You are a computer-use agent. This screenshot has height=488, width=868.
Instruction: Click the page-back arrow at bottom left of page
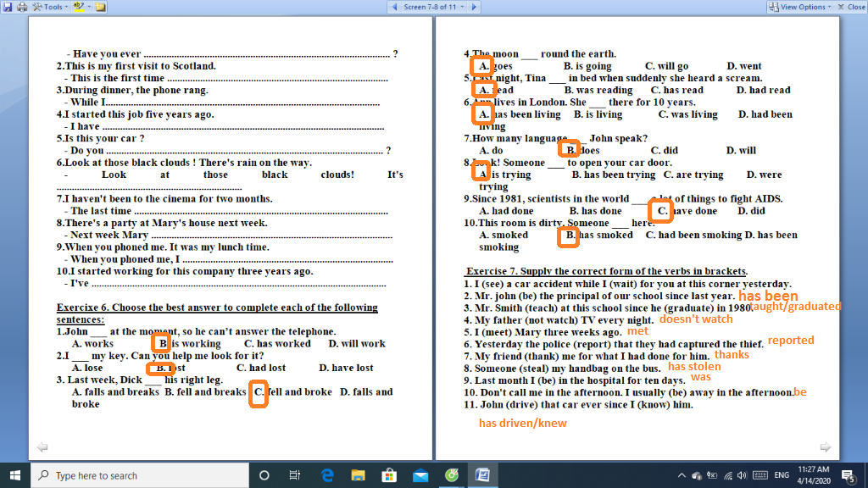tap(42, 446)
